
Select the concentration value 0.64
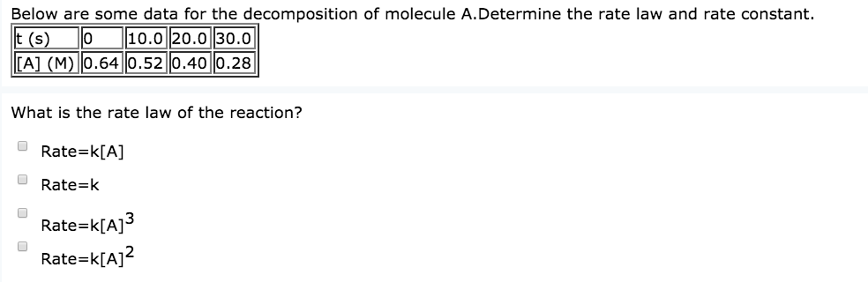click(x=102, y=63)
